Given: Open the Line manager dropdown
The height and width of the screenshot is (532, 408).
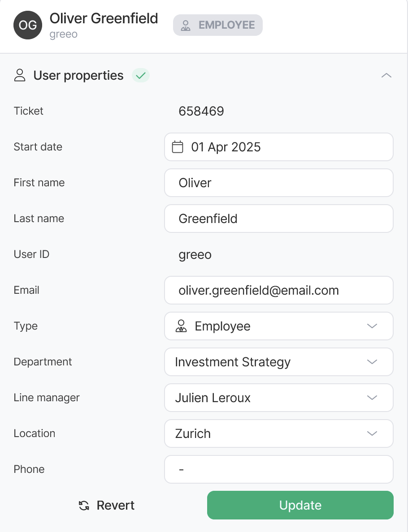Looking at the screenshot, I should point(372,398).
